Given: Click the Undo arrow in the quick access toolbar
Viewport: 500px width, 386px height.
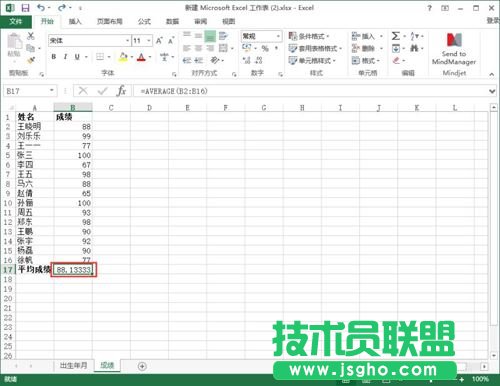Looking at the screenshot, I should [41, 7].
